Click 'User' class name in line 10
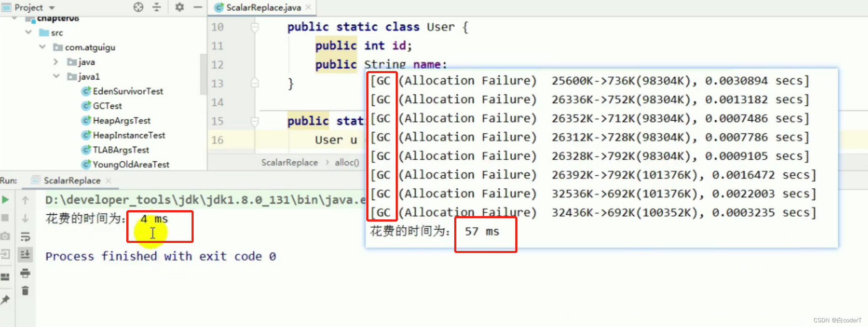 pyautogui.click(x=441, y=27)
